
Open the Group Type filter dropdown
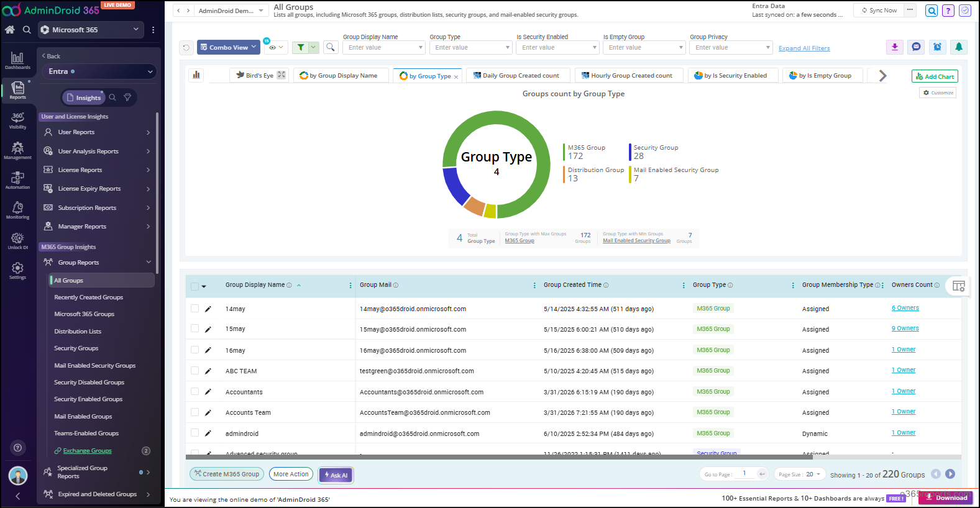(x=470, y=47)
